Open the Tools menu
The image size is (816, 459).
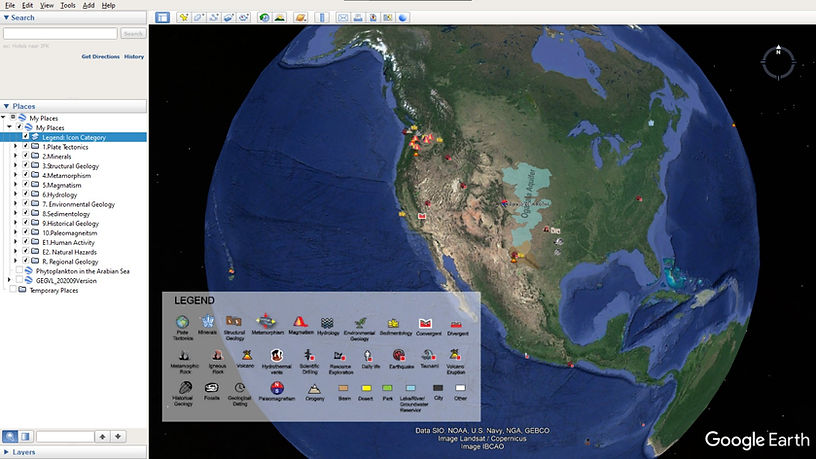(68, 5)
